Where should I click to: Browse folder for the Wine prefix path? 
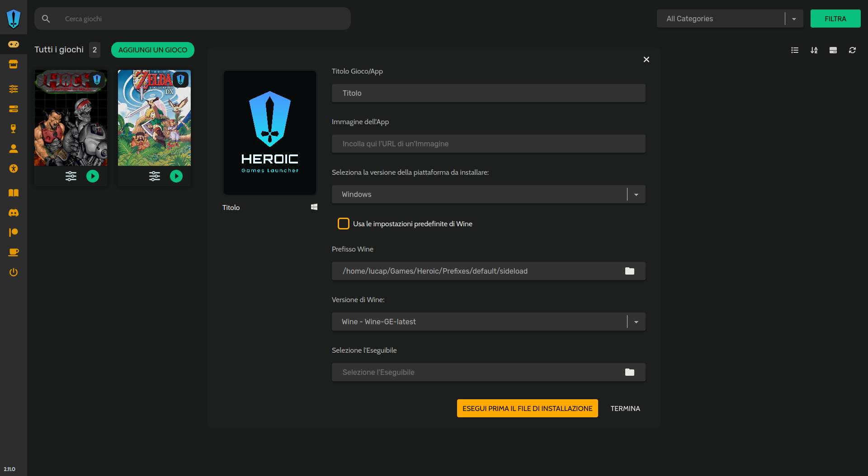click(x=630, y=271)
